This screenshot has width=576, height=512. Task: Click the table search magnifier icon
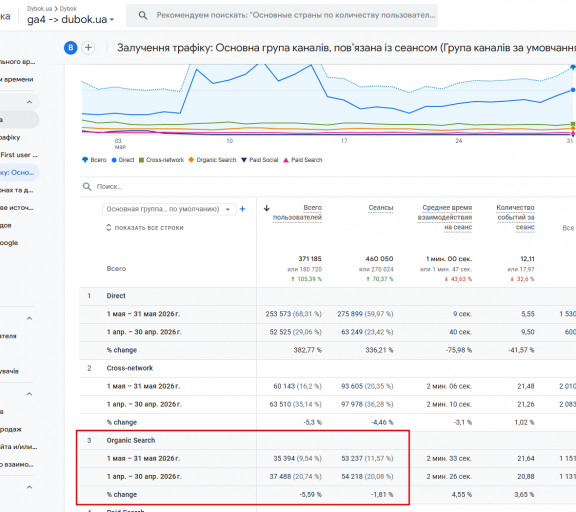click(x=87, y=187)
